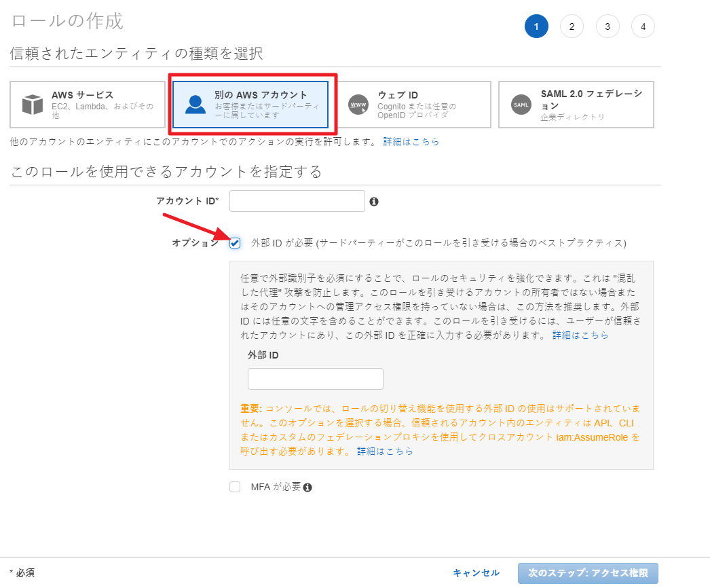The image size is (710, 588).
Task: Focus the 外部 ID text field
Action: [x=315, y=379]
